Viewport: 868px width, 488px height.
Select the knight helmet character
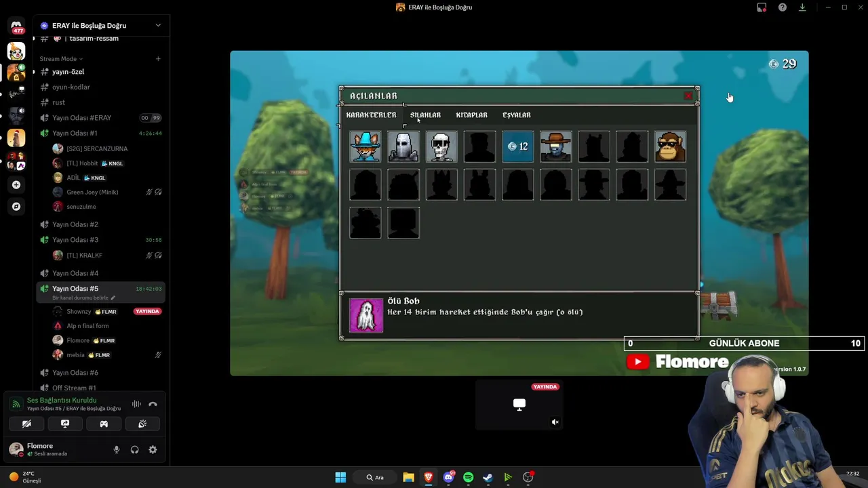click(x=403, y=146)
